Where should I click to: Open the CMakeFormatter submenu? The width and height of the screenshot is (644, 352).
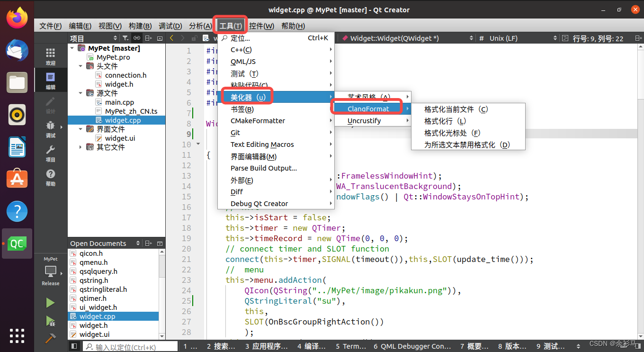(276, 121)
